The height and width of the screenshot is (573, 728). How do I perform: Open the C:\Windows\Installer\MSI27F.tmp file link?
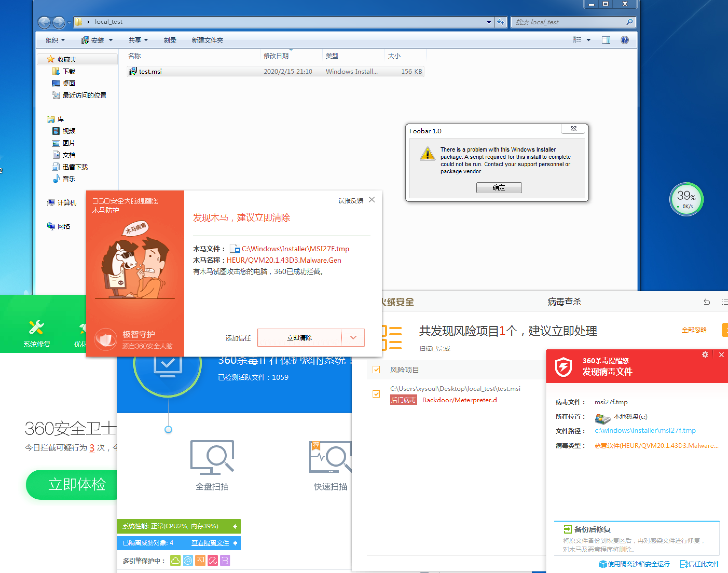click(295, 249)
